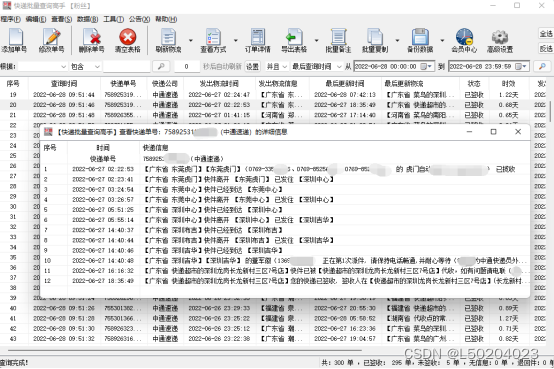This screenshot has height=369, width=554.
Task: Click the 全选 button
Action: (x=546, y=34)
